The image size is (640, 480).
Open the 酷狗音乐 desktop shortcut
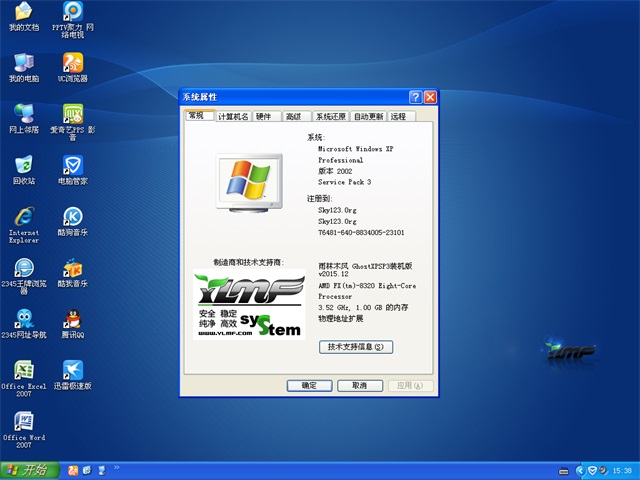pyautogui.click(x=72, y=218)
